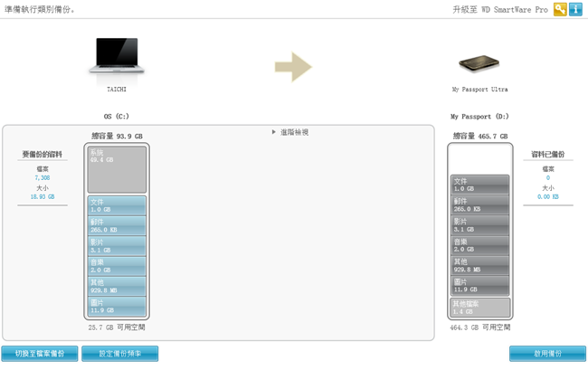Click My Passport 音樂 2.0 GB block
This screenshot has width=588, height=370.
click(x=480, y=245)
